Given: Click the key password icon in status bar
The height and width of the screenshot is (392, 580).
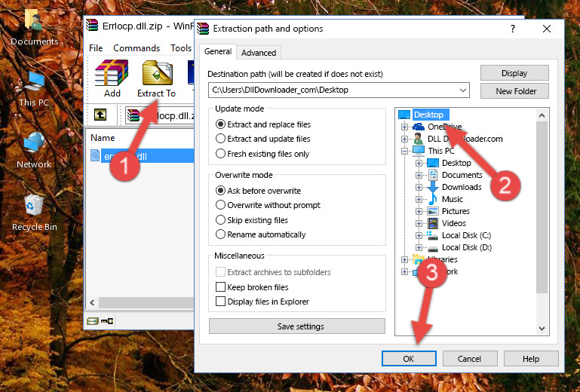Looking at the screenshot, I should pos(107,321).
